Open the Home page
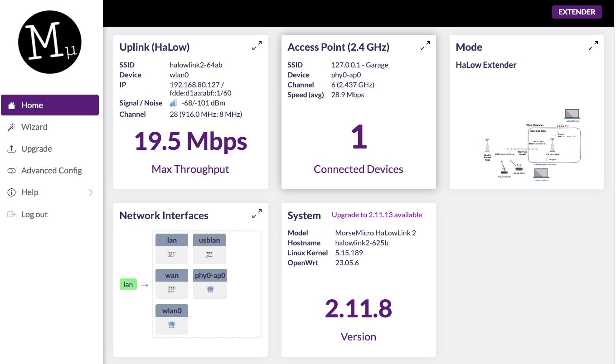616x364 pixels. 50,105
